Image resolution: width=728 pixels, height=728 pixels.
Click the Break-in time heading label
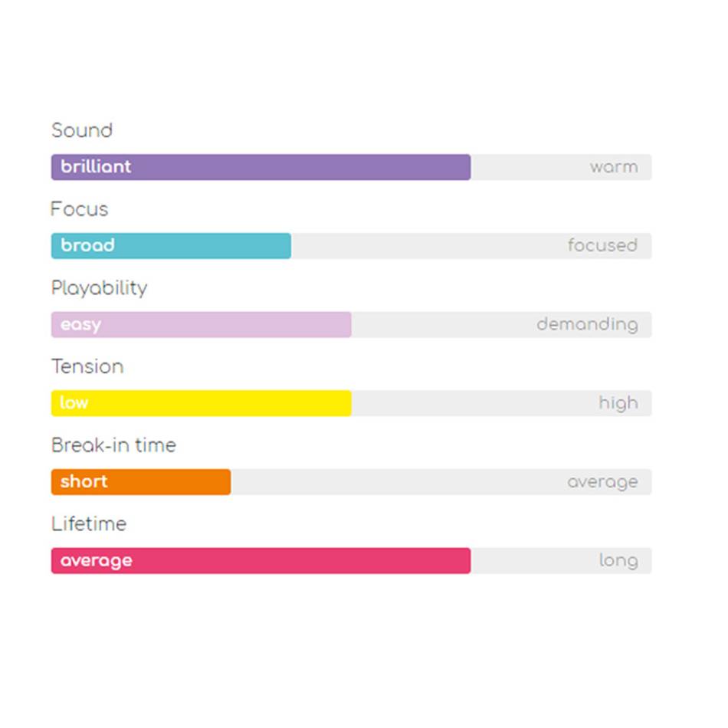tap(113, 445)
